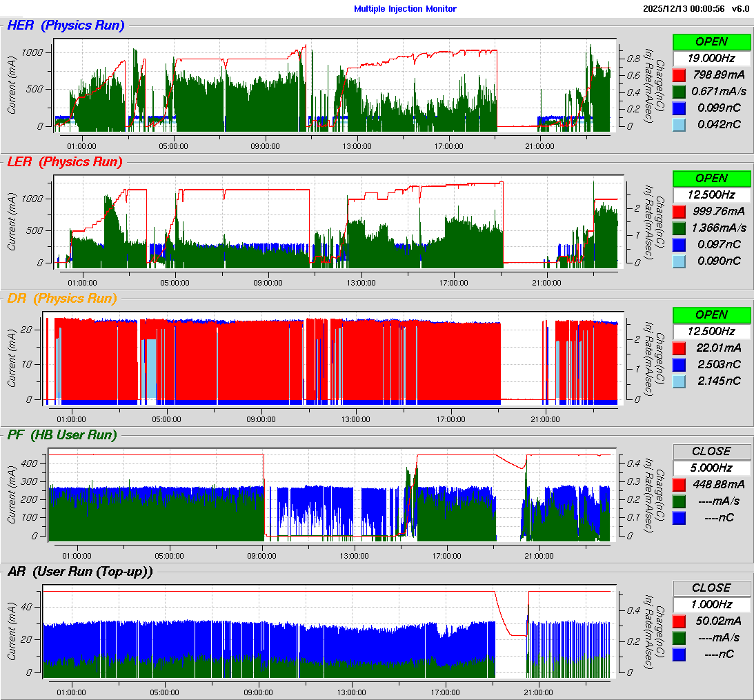Click the HER green OPEN status indicator
The width and height of the screenshot is (754, 700).
click(x=711, y=42)
